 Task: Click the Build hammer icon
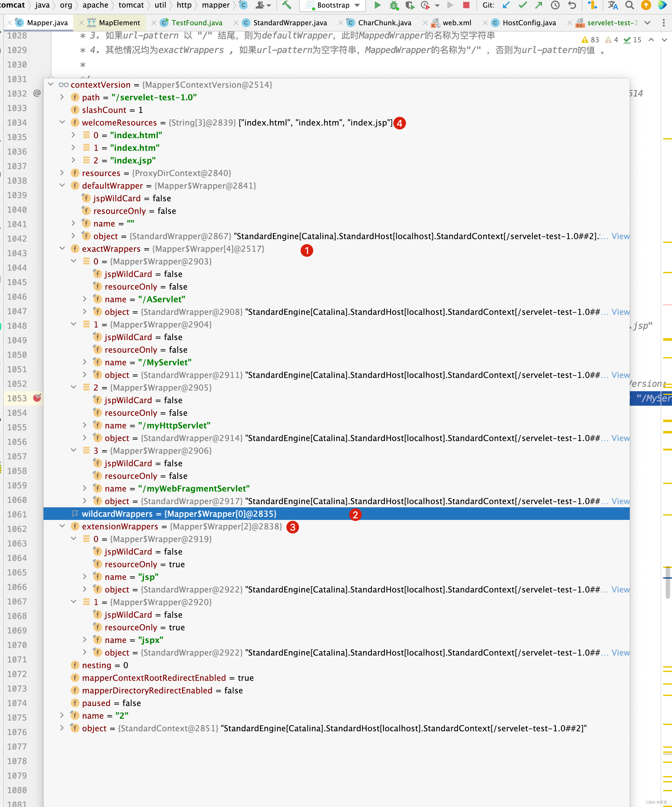(287, 5)
